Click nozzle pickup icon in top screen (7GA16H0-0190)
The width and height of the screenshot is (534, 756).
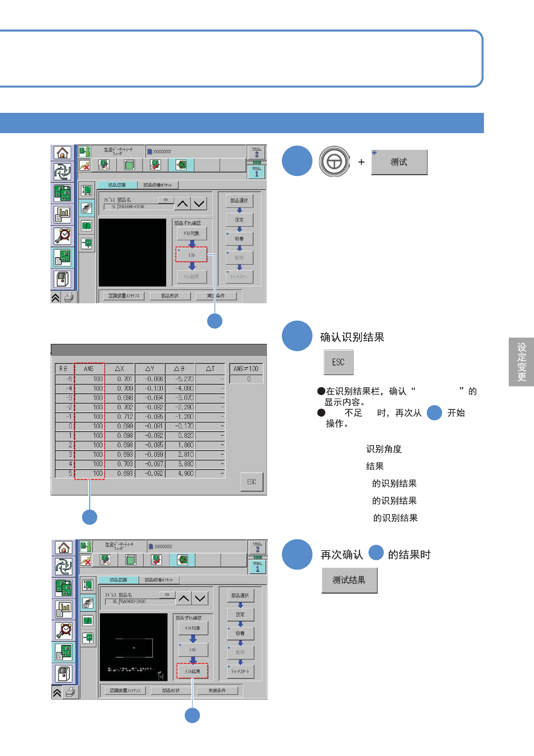pyautogui.click(x=87, y=244)
